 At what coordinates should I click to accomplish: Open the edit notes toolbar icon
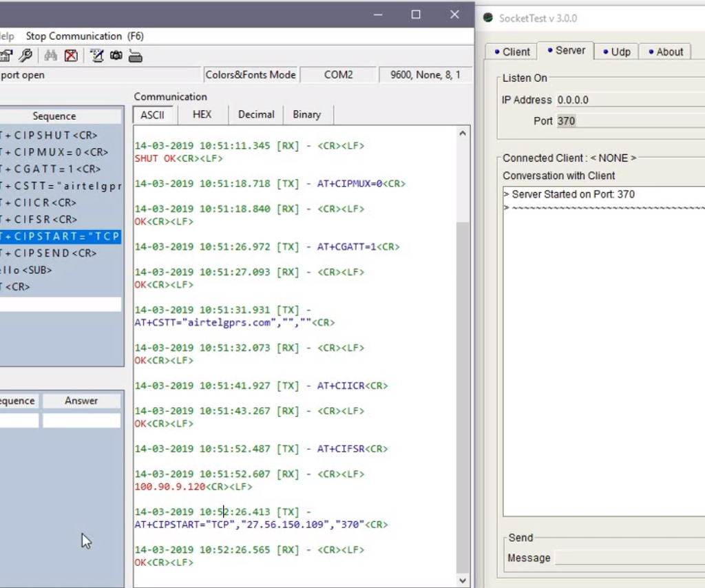pos(96,56)
